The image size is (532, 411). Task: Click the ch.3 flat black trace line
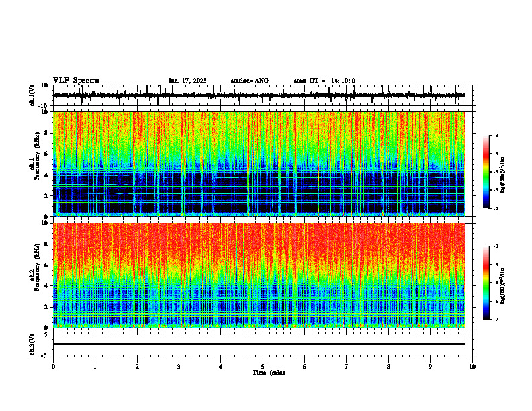(x=259, y=344)
